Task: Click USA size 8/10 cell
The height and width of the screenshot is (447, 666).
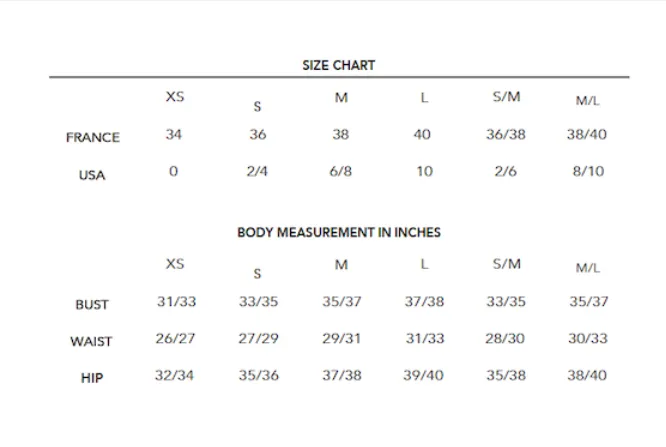Action: coord(588,171)
